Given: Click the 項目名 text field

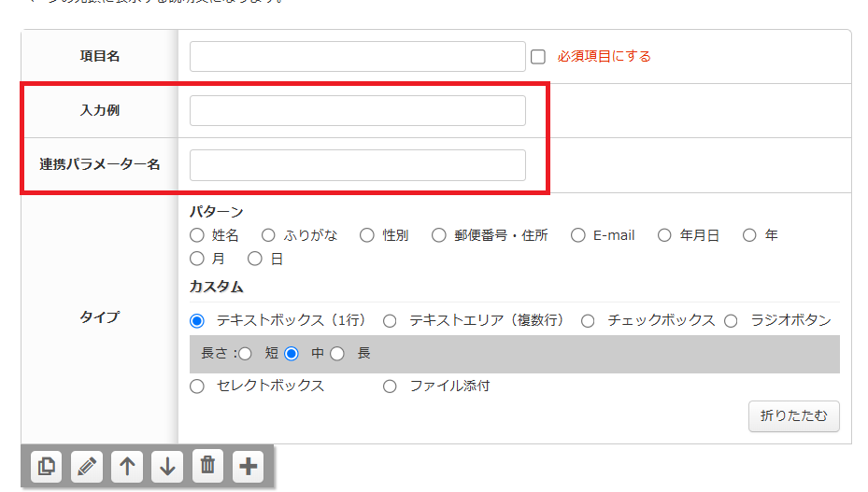Looking at the screenshot, I should [x=357, y=56].
